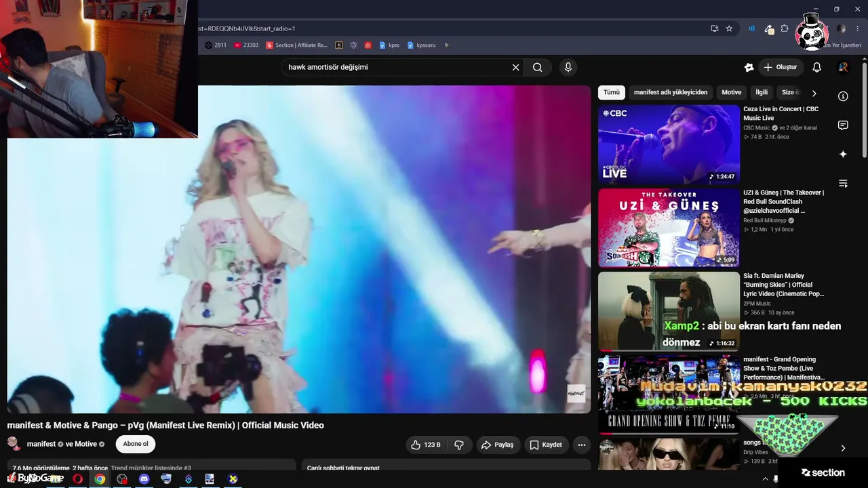Click the playing manifest video frame
The image size is (868, 488).
point(299,249)
